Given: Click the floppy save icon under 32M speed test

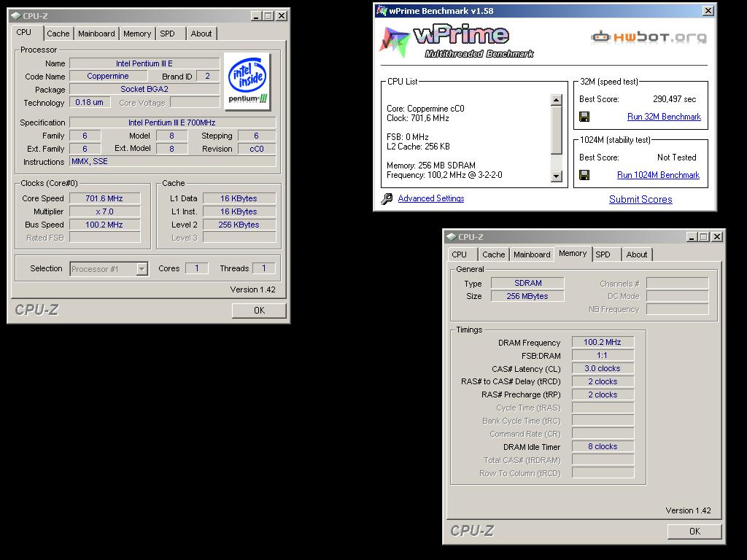Looking at the screenshot, I should [x=584, y=116].
